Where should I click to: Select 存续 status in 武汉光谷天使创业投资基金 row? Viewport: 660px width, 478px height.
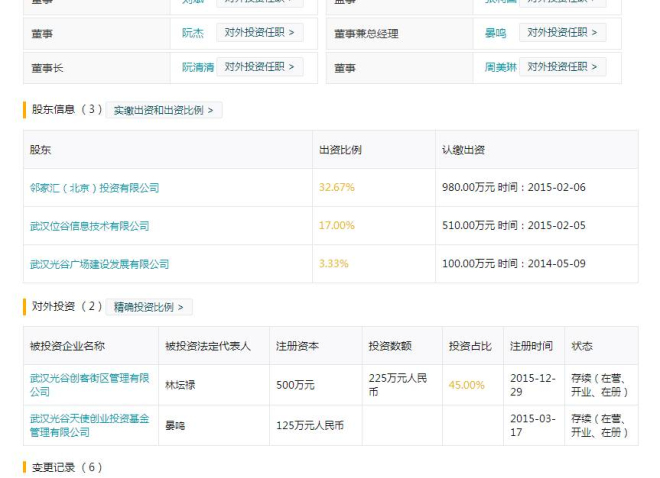(x=600, y=425)
